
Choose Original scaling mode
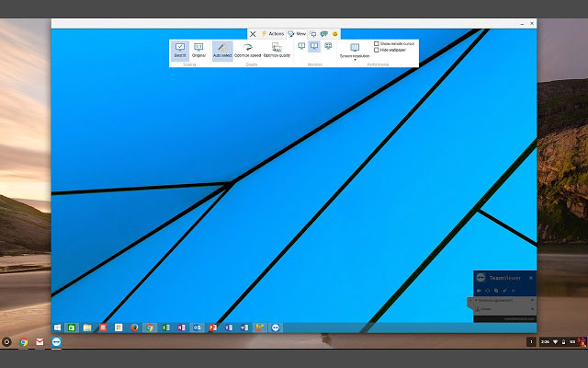coord(198,51)
